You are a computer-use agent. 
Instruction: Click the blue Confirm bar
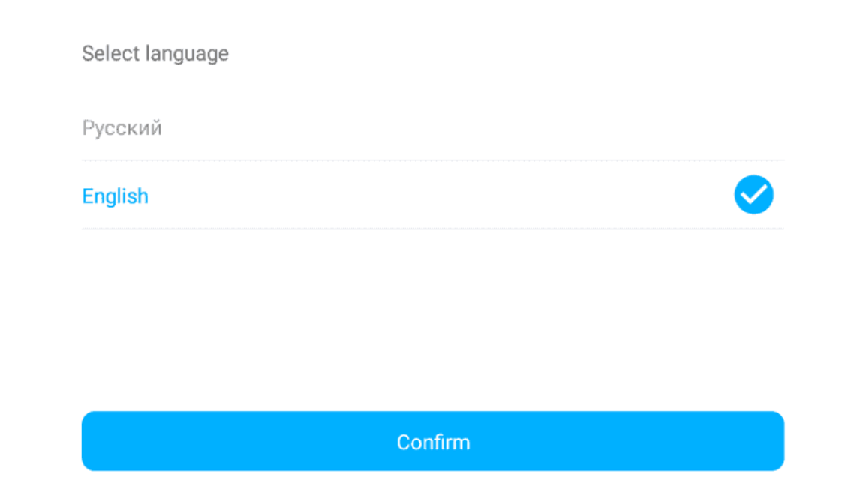click(432, 441)
